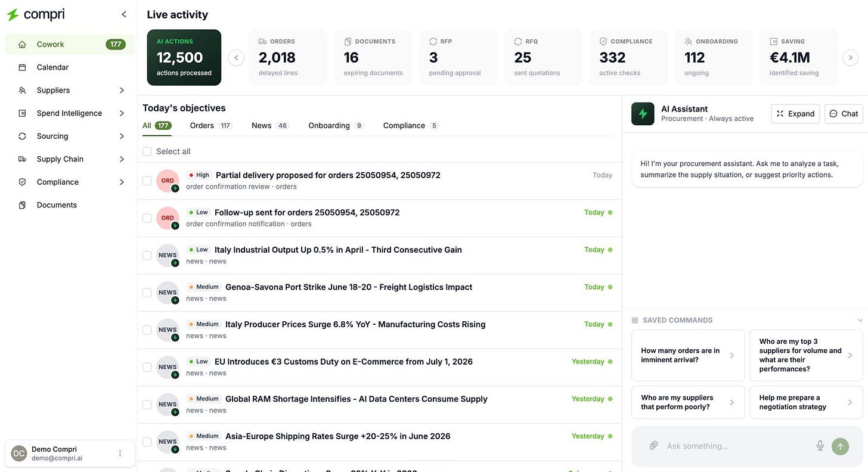Tick checkbox for Asia-Europe Shipping Rates row
The width and height of the screenshot is (868, 472).
pyautogui.click(x=147, y=442)
